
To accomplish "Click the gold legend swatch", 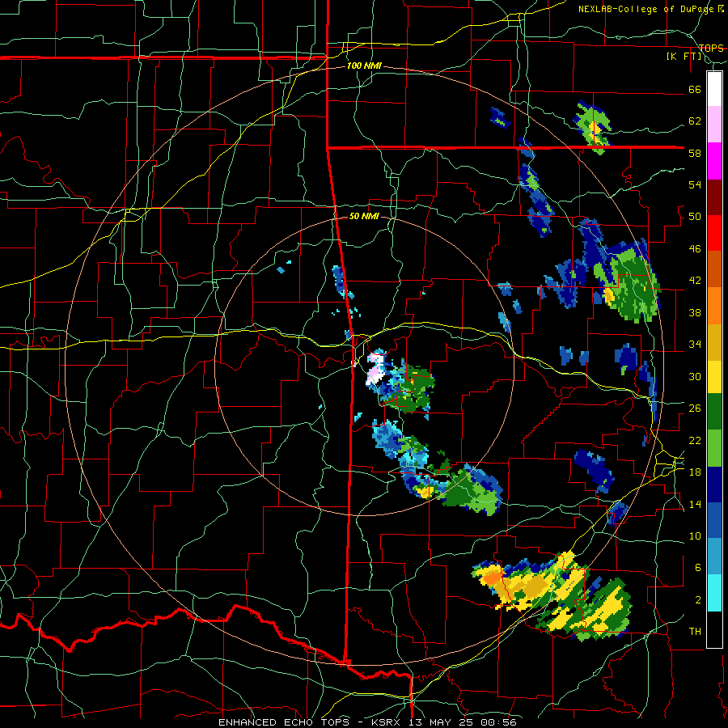I will pyautogui.click(x=714, y=342).
